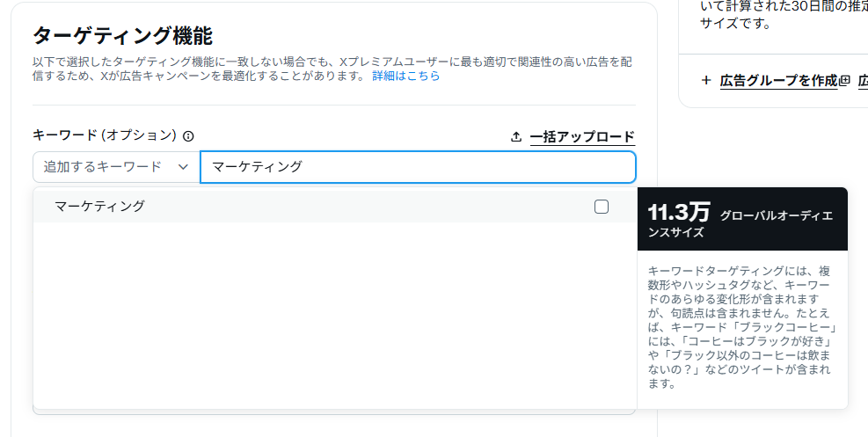Click the ターゲティング機能 heading
868x437 pixels.
coord(122,36)
